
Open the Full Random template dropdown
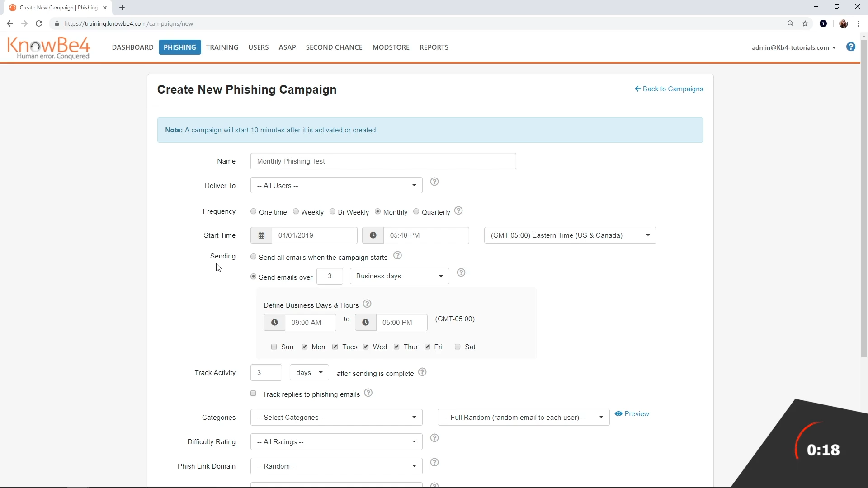pyautogui.click(x=524, y=418)
